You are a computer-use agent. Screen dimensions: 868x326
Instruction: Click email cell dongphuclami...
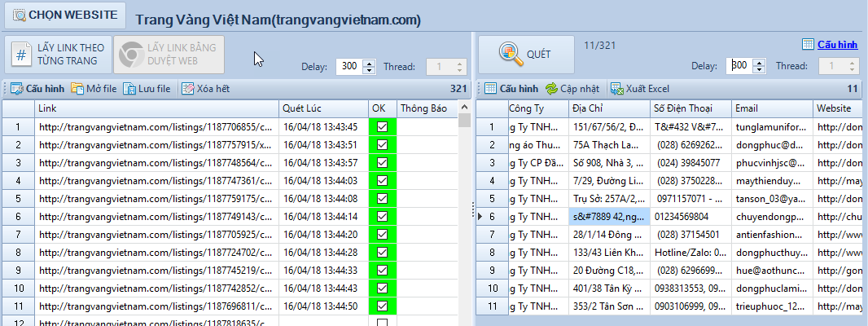772,289
